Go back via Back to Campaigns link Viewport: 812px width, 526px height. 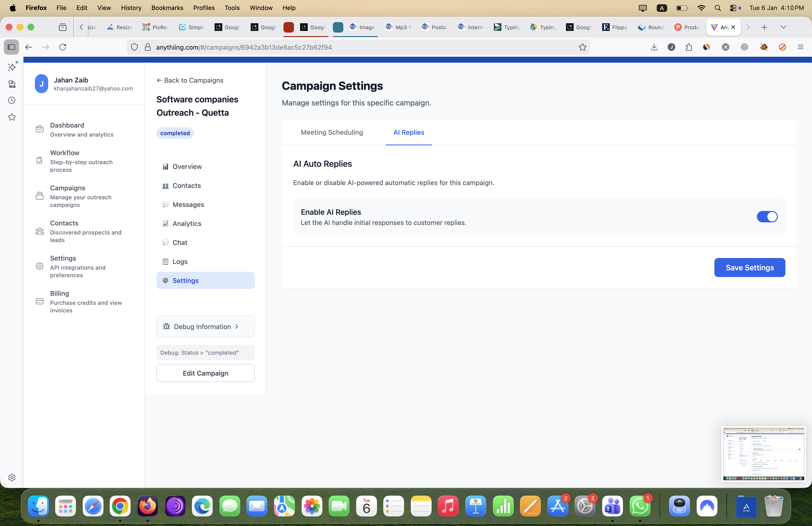[x=190, y=80]
